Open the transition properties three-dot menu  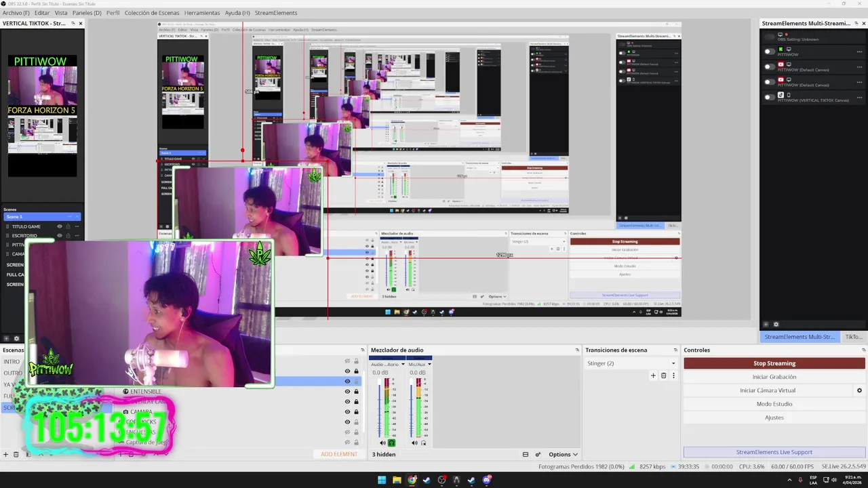[673, 375]
